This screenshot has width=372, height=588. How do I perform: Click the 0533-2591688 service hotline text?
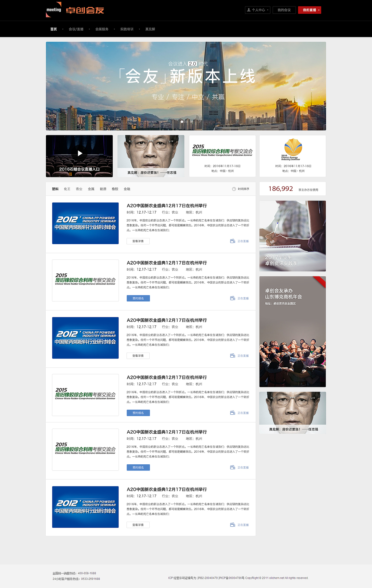90,579
